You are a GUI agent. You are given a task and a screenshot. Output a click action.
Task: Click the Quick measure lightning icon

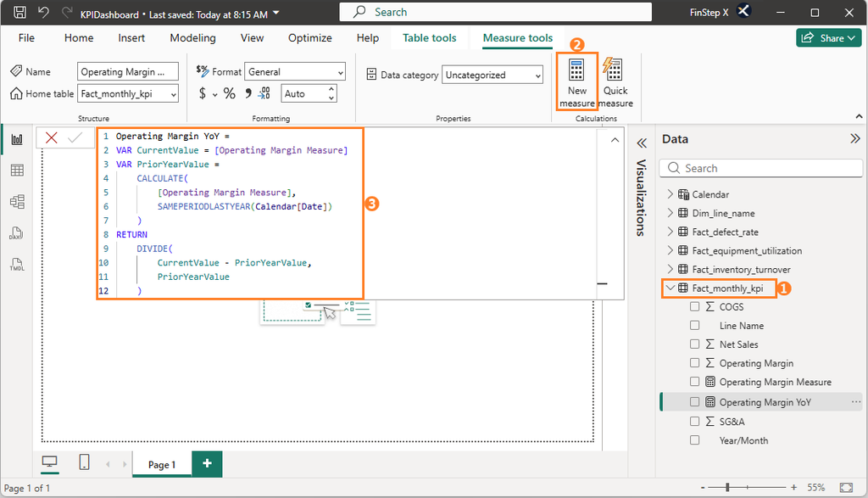tap(614, 70)
